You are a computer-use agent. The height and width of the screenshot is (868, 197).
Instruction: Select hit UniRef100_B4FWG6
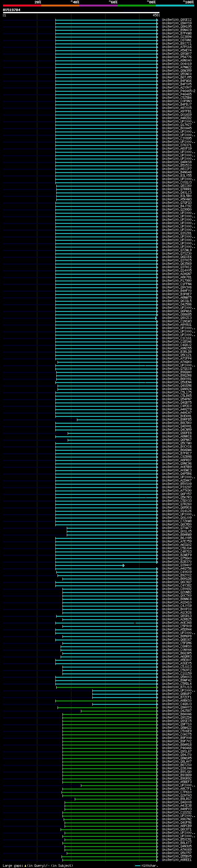coord(177,81)
